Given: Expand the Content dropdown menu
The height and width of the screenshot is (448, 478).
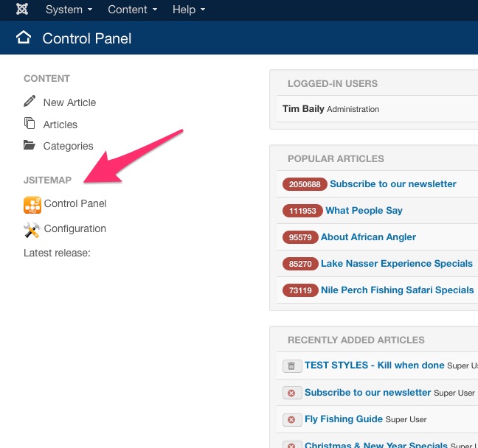Looking at the screenshot, I should click(x=133, y=10).
